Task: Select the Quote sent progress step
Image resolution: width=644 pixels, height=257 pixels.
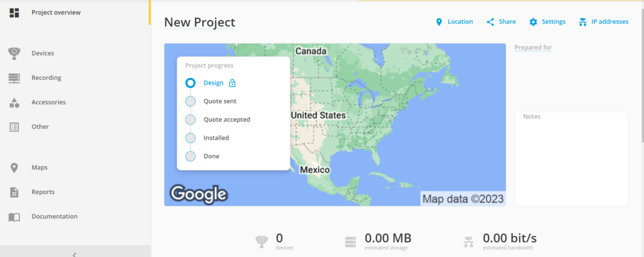Action: 191,101
